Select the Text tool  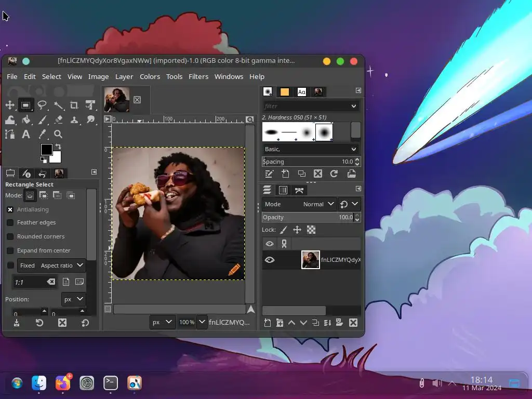[x=26, y=135]
